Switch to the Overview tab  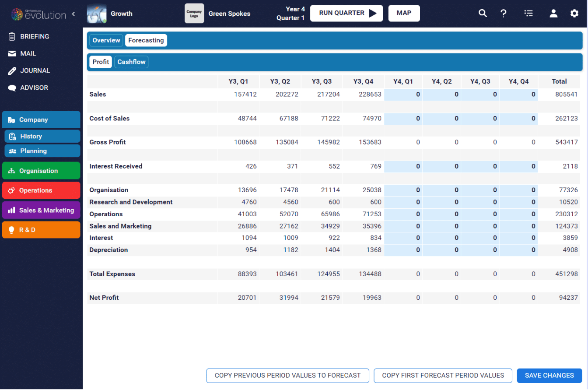(106, 41)
